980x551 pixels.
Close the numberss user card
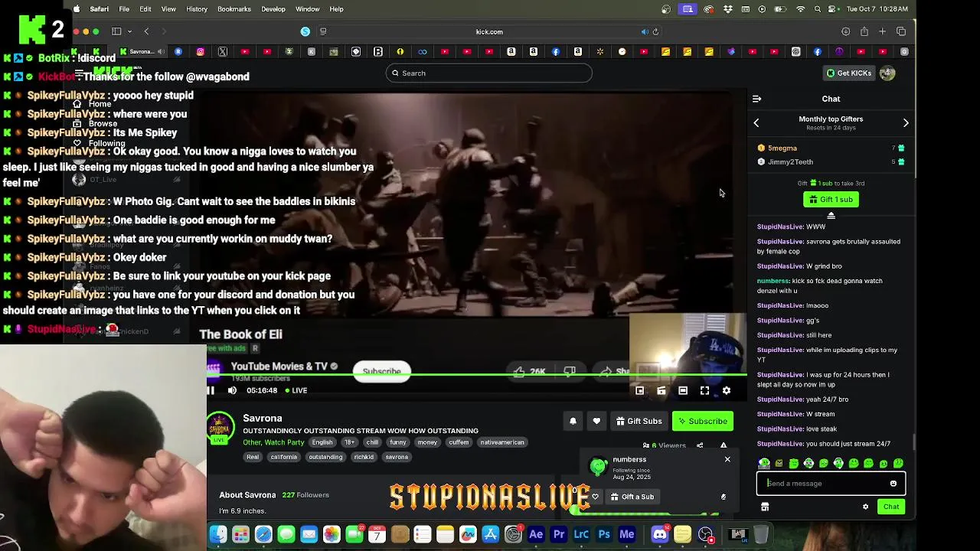coord(727,459)
